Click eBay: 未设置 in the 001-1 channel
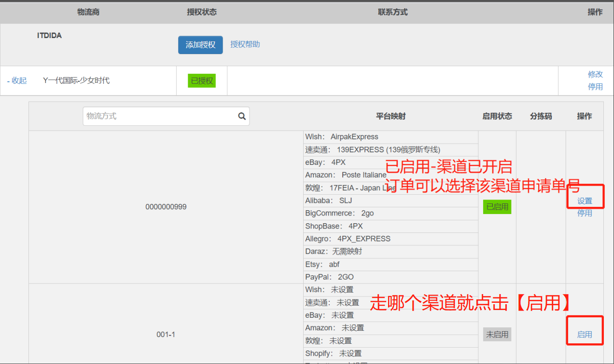614x364 pixels. click(391, 315)
